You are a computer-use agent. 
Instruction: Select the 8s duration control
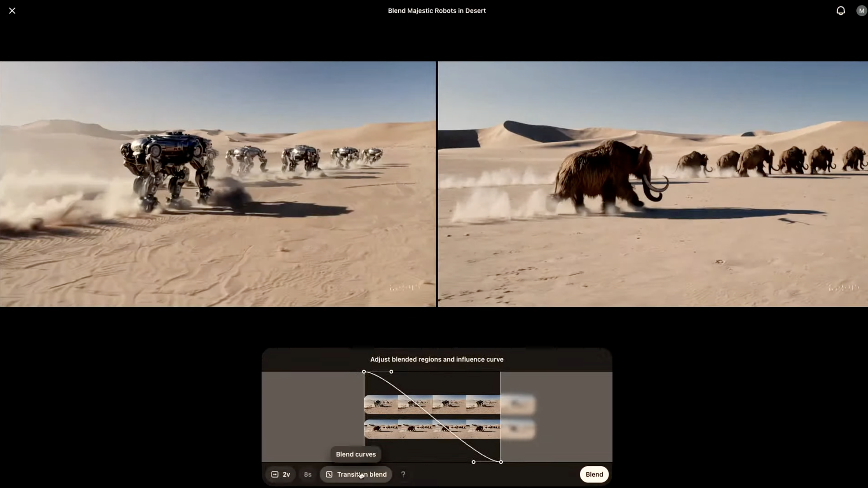307,474
